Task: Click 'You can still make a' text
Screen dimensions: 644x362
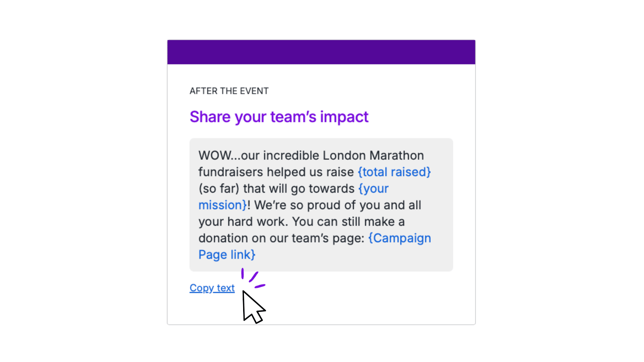Action: 348,222
